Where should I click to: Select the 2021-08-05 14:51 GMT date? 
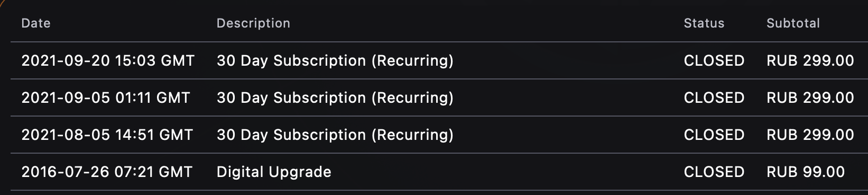107,135
